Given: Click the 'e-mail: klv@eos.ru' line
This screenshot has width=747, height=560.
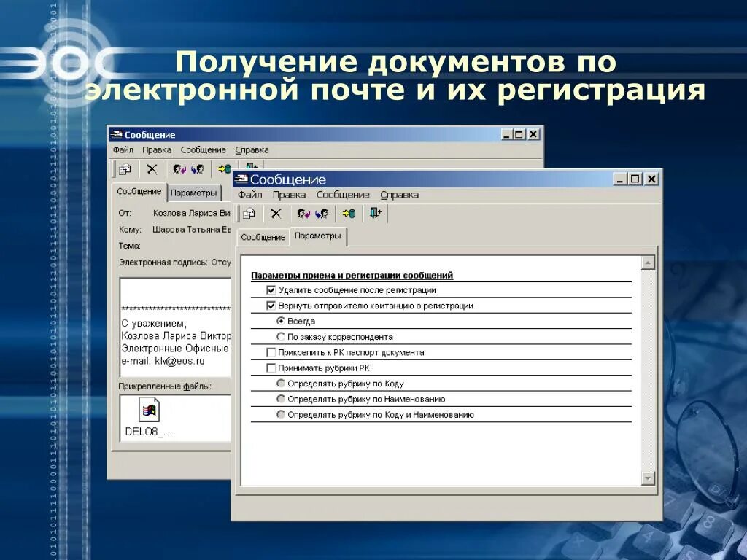Looking at the screenshot, I should [163, 361].
